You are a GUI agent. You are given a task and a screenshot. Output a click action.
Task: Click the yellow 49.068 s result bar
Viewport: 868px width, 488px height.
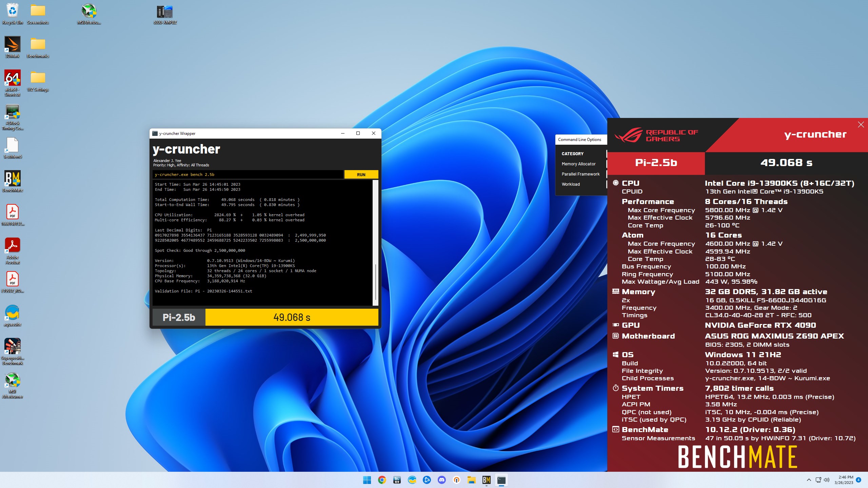coord(292,317)
